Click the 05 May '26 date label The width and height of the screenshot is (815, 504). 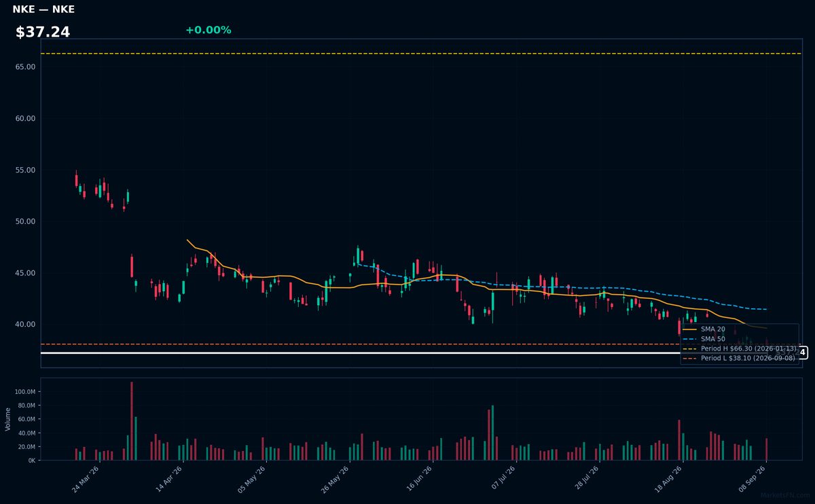[x=252, y=479]
